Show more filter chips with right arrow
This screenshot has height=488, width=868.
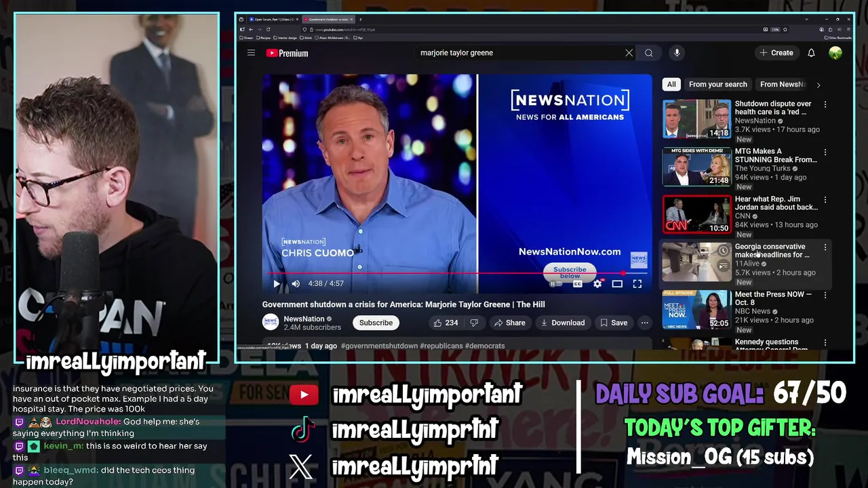[818, 85]
